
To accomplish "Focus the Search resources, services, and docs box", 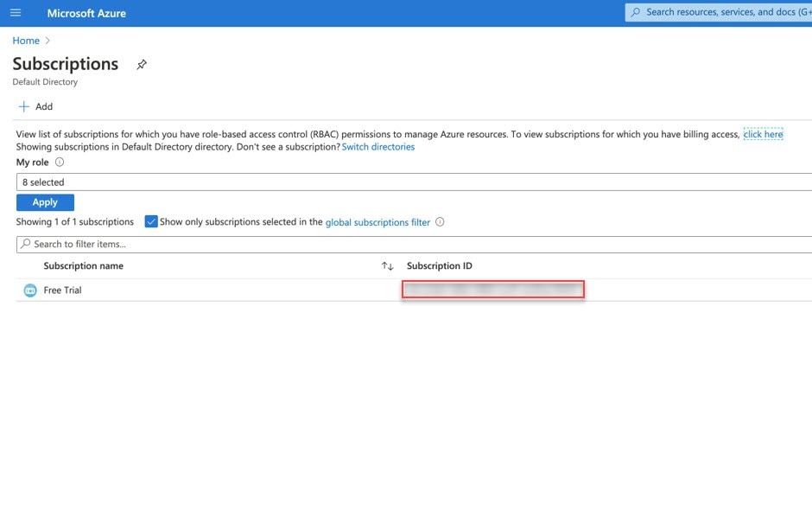I will tap(718, 12).
